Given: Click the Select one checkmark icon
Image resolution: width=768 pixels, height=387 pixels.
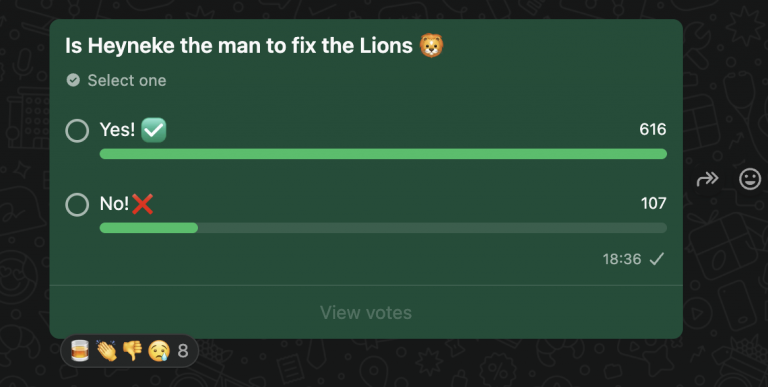Looking at the screenshot, I should pyautogui.click(x=73, y=80).
